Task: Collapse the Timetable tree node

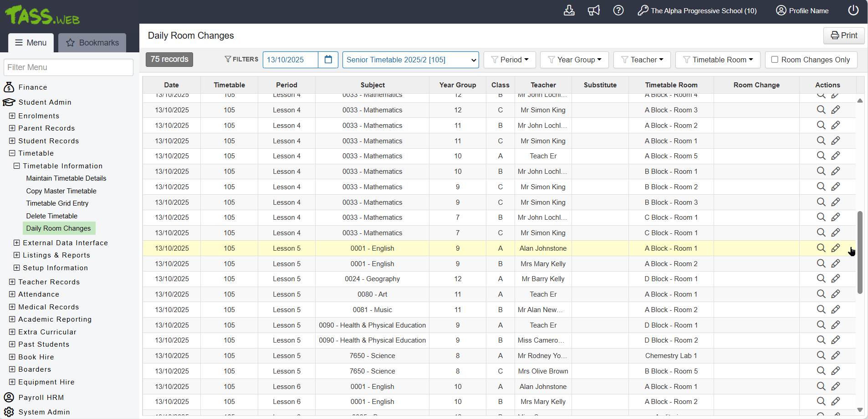Action: pos(12,153)
